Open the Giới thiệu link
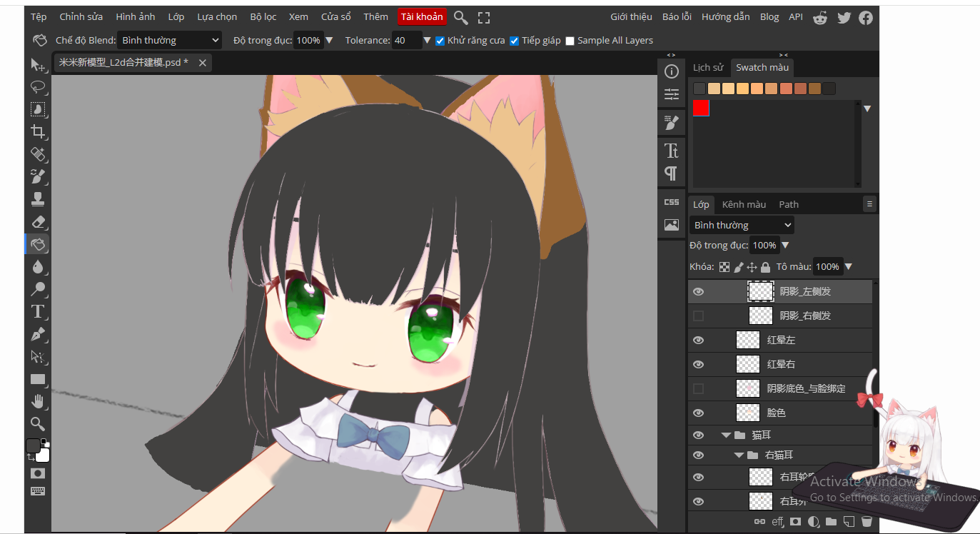The width and height of the screenshot is (980, 534). (x=632, y=17)
